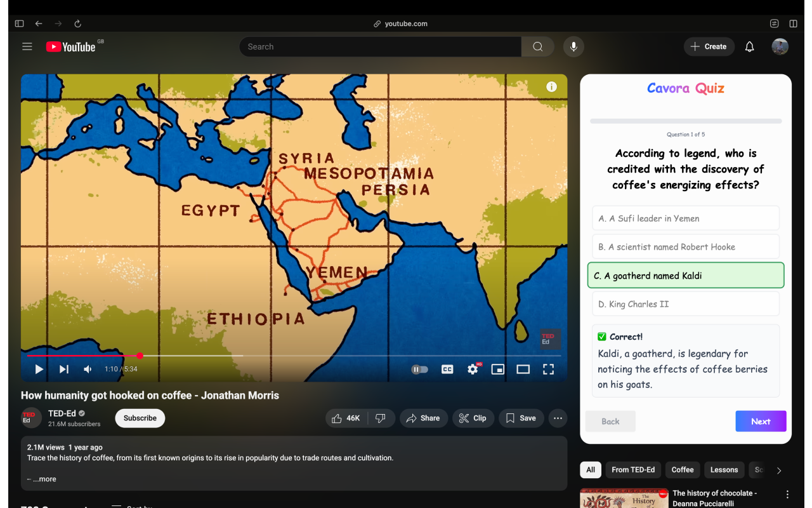Select the Coffee filter chip

pos(683,470)
